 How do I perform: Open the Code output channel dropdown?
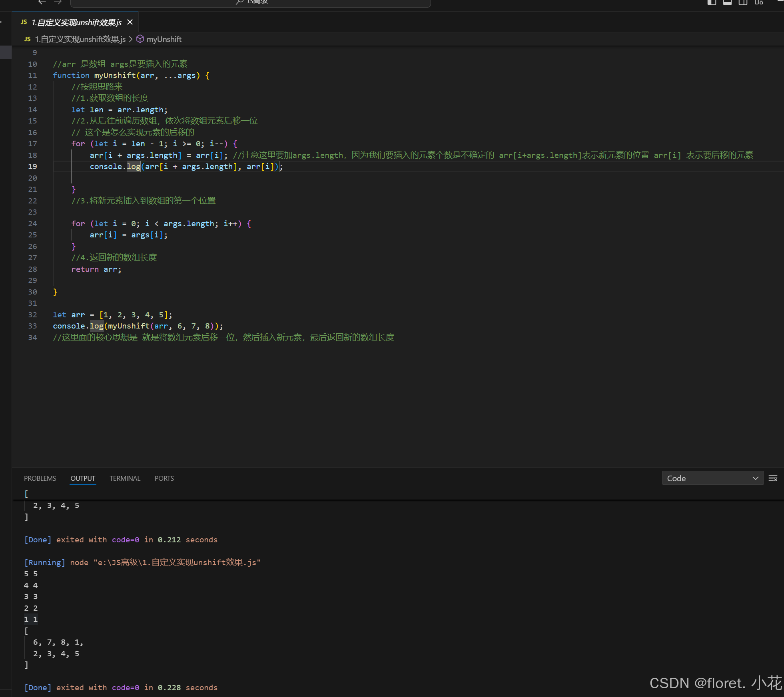[712, 478]
